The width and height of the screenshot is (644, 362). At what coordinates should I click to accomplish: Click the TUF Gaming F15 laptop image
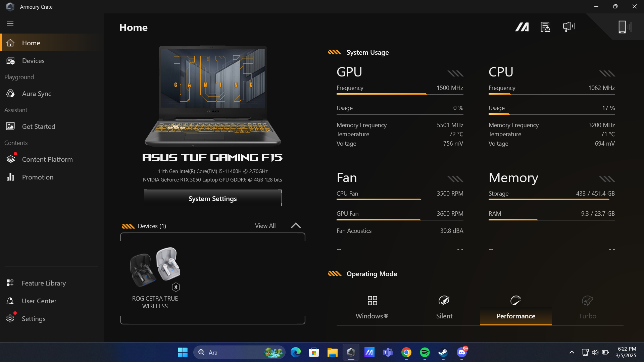pyautogui.click(x=213, y=96)
